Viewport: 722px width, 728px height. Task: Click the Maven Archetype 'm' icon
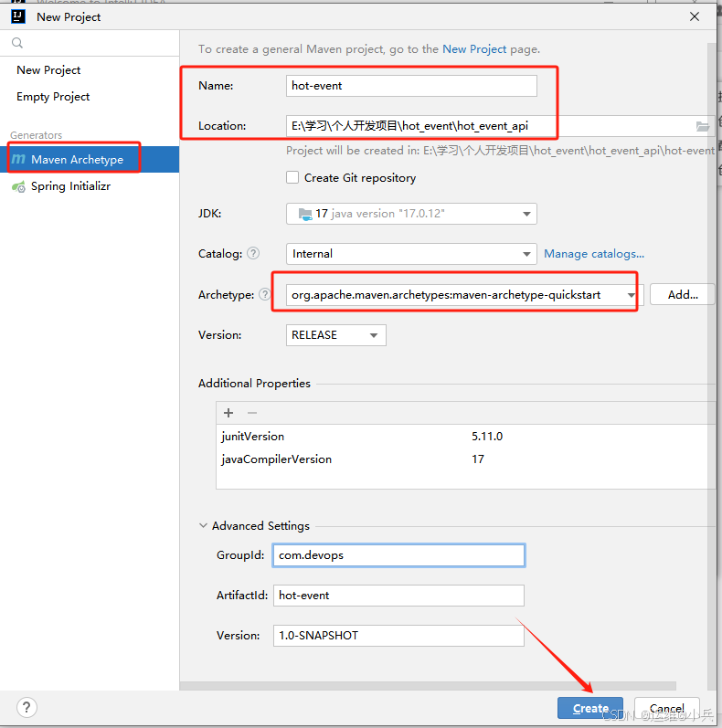[x=18, y=159]
